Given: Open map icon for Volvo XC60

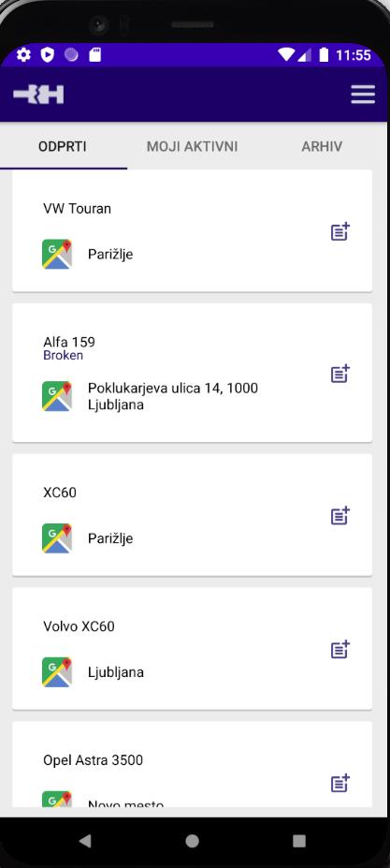Looking at the screenshot, I should coord(57,672).
